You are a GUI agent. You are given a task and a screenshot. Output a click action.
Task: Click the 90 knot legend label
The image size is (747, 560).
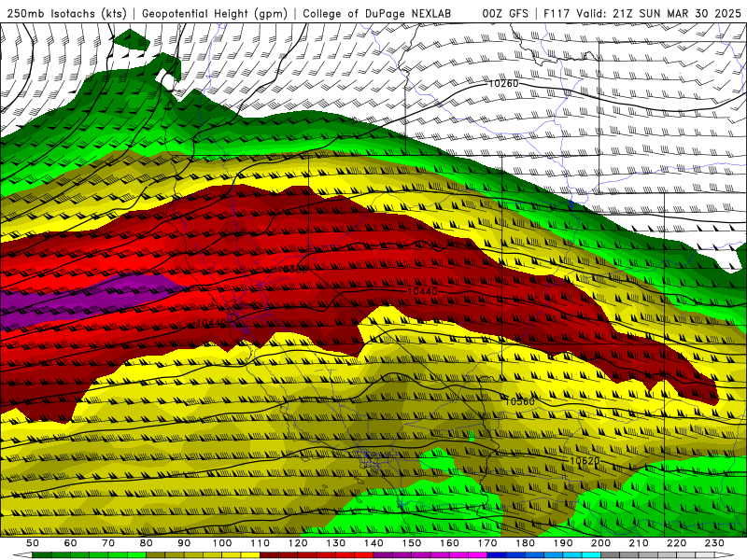click(x=184, y=543)
